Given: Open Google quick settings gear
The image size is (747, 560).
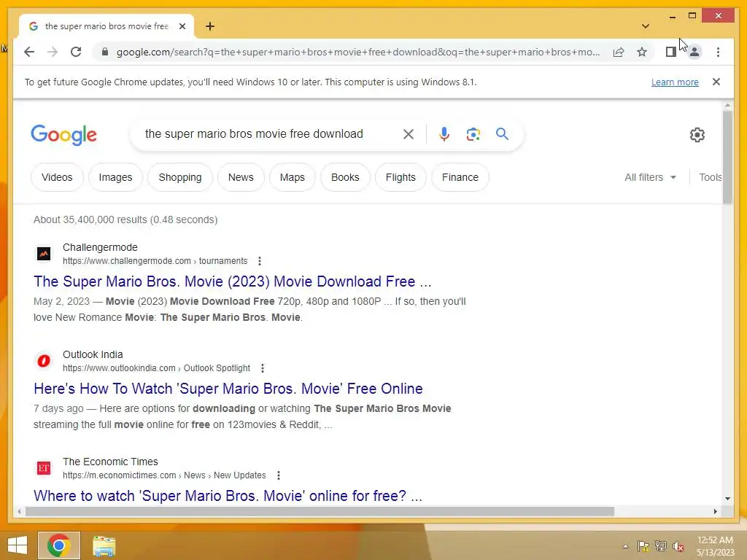Looking at the screenshot, I should pyautogui.click(x=697, y=135).
